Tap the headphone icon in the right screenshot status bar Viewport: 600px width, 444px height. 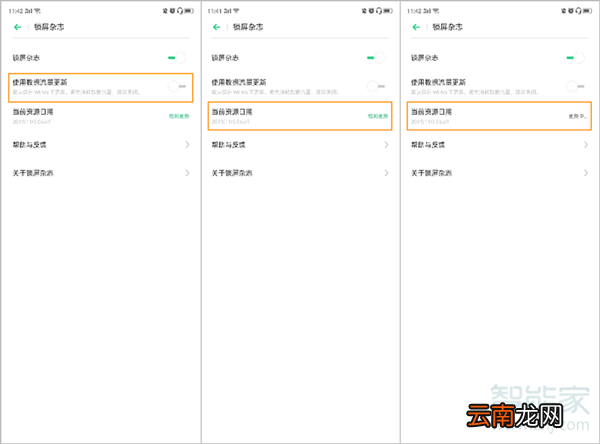pyautogui.click(x=579, y=11)
